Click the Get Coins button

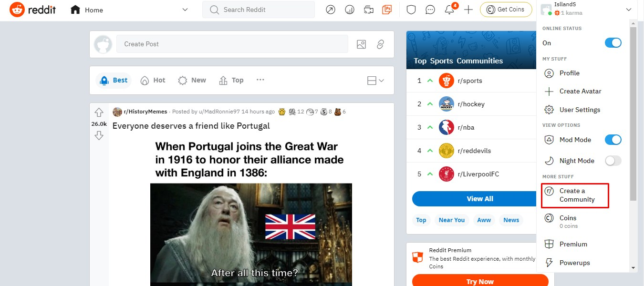pyautogui.click(x=506, y=10)
